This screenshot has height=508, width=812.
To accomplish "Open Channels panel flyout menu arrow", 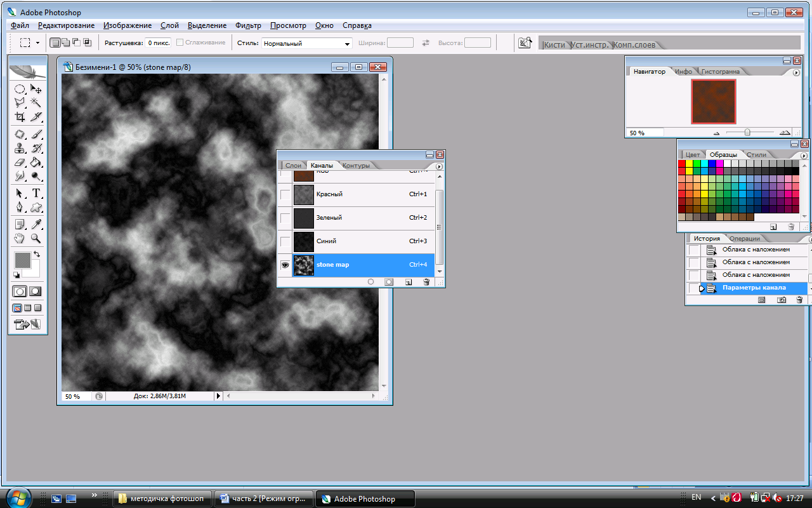I will click(x=439, y=166).
